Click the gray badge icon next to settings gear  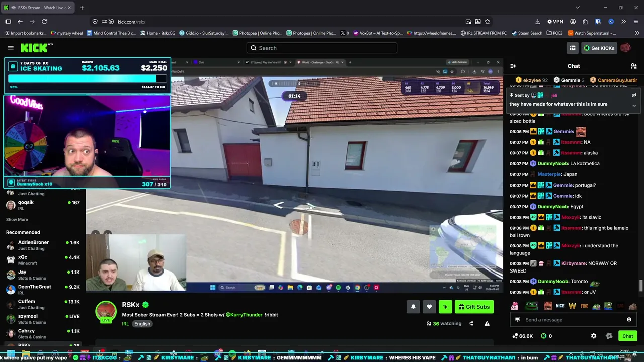(x=609, y=336)
